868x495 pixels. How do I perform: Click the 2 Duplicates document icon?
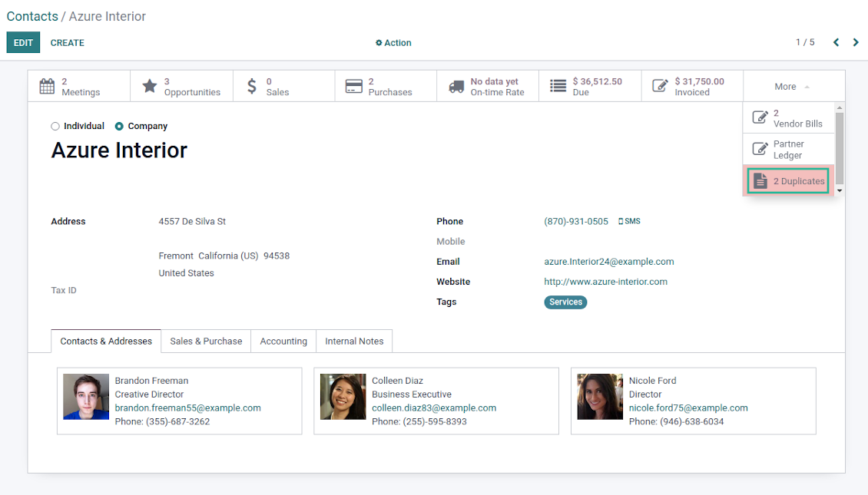(760, 181)
